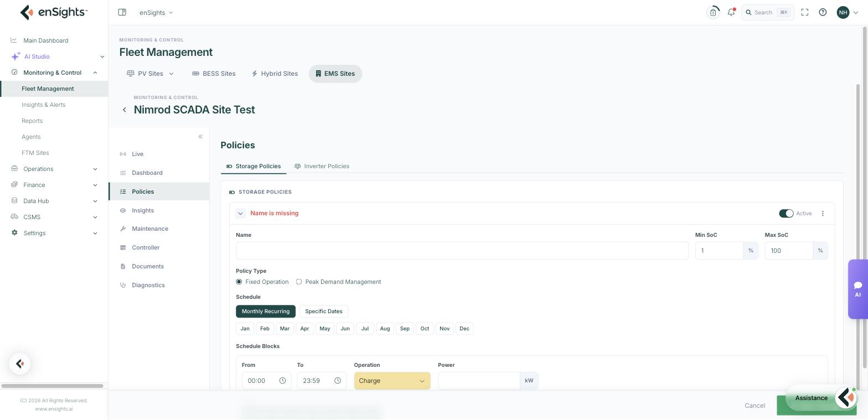868x420 pixels.
Task: Select the Specific Dates schedule button
Action: click(324, 312)
